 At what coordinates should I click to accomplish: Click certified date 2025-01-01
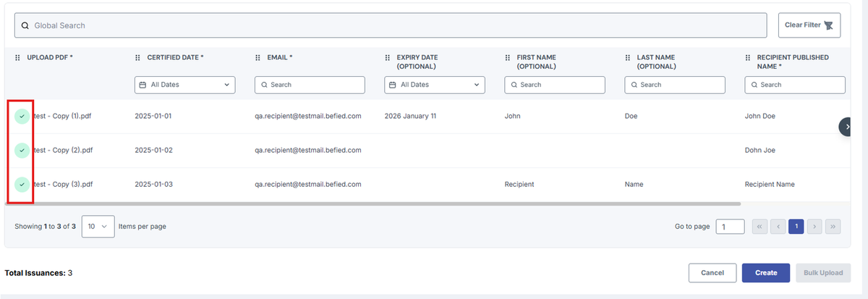point(153,116)
